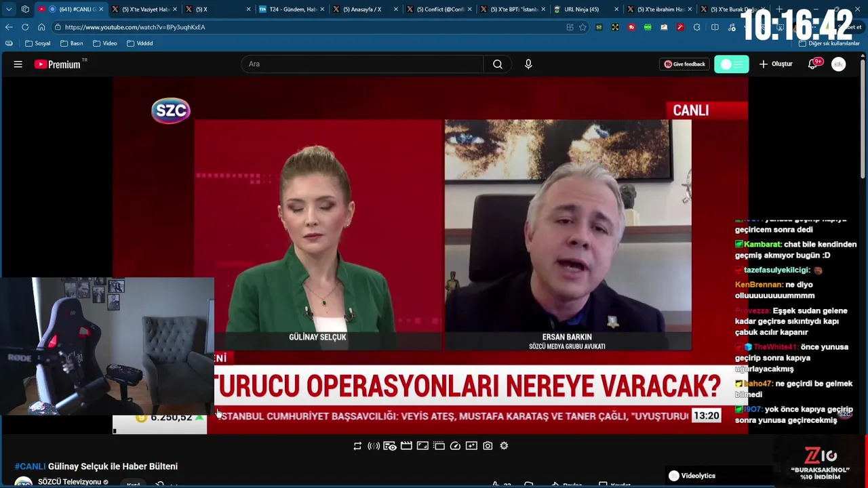View site information lock icon
The image size is (868, 488).
click(x=58, y=27)
